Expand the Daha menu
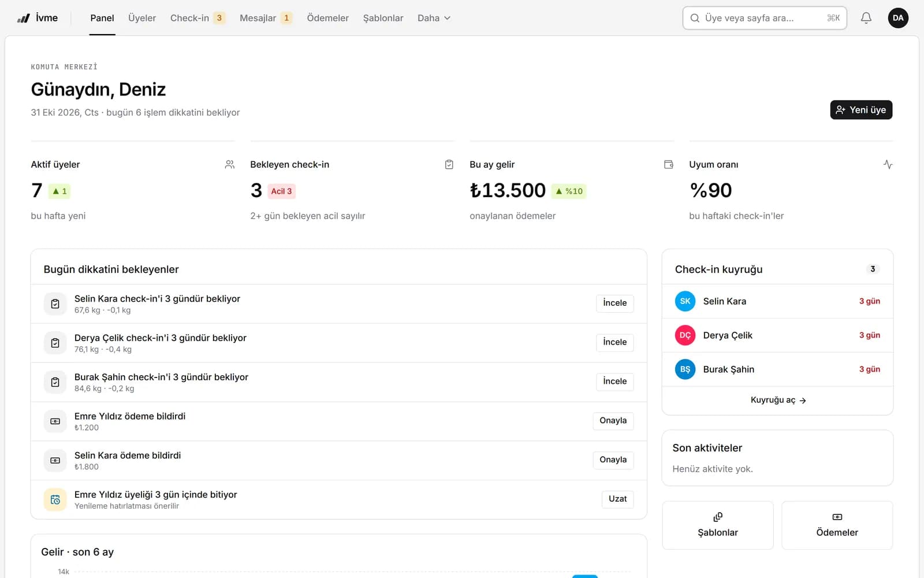 [x=434, y=18]
